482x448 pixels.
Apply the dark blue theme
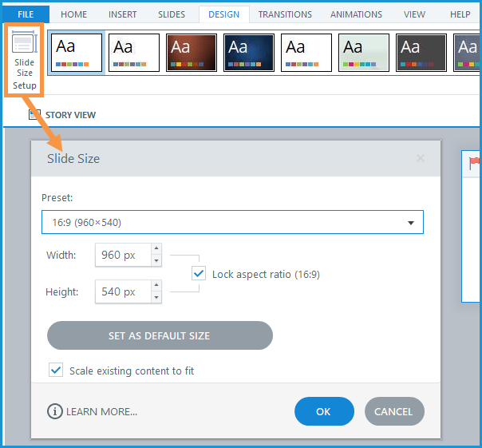point(249,53)
